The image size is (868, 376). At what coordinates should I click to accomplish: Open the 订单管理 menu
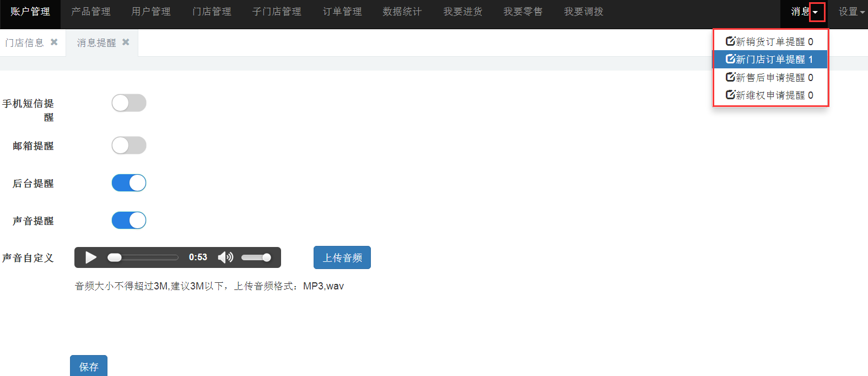(x=342, y=12)
